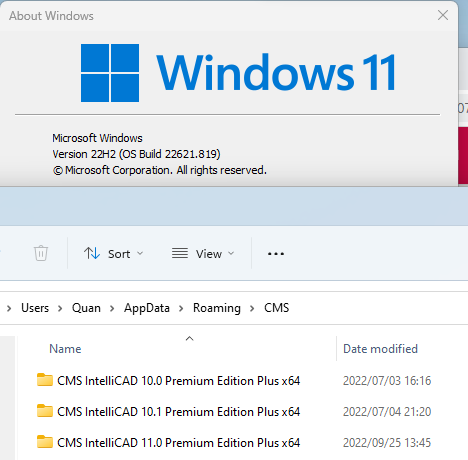Image resolution: width=468 pixels, height=460 pixels.
Task: Click the Version 22H2 OS Build text
Action: click(x=136, y=154)
